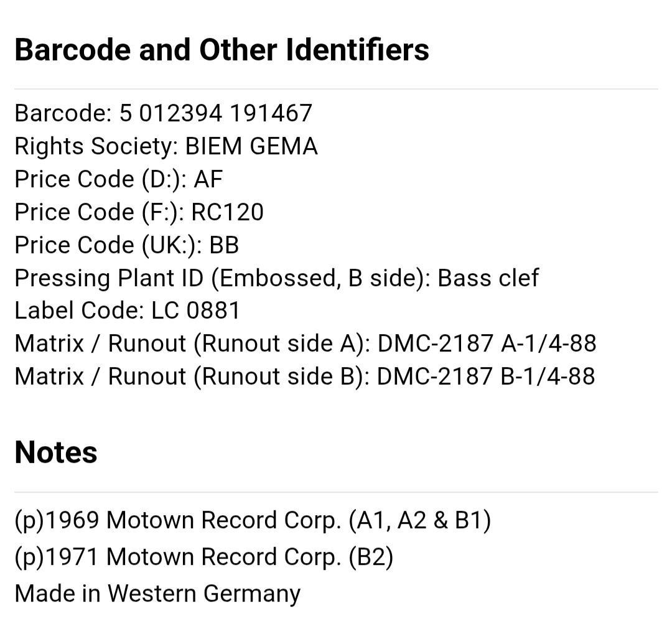Screen dimensions: 672x629
Task: Select the Barcode and Other Identifiers heading
Action: pyautogui.click(x=222, y=50)
